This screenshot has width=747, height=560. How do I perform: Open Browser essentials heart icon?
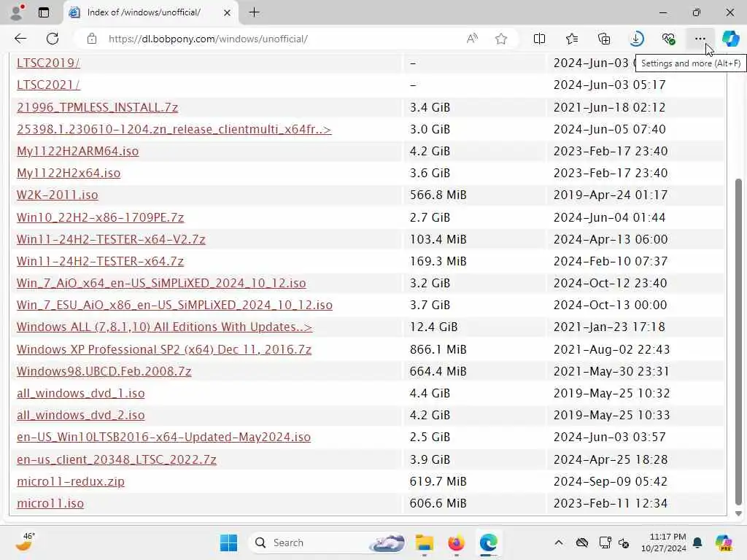tap(668, 39)
